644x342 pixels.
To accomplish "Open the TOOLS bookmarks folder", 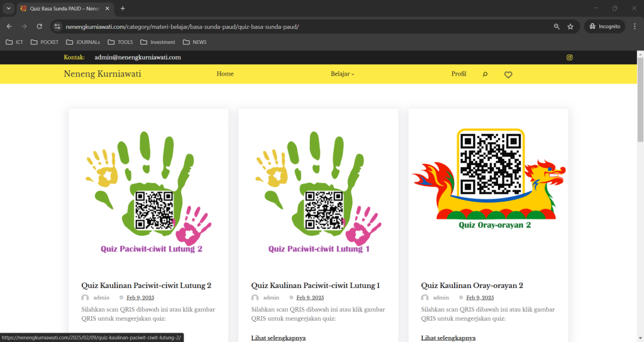I will click(x=120, y=42).
